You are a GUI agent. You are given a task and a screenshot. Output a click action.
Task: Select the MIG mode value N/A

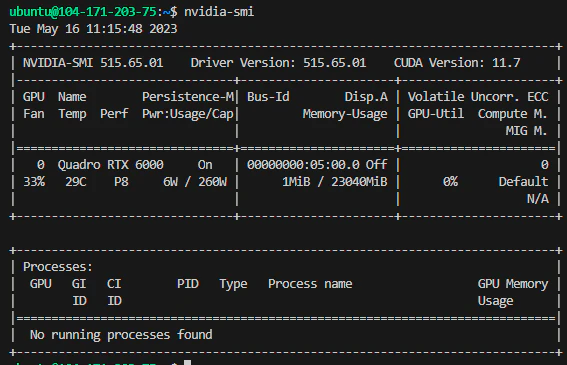(538, 199)
